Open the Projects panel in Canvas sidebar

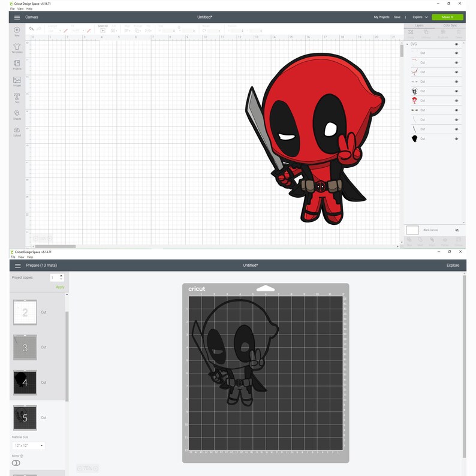tap(17, 63)
